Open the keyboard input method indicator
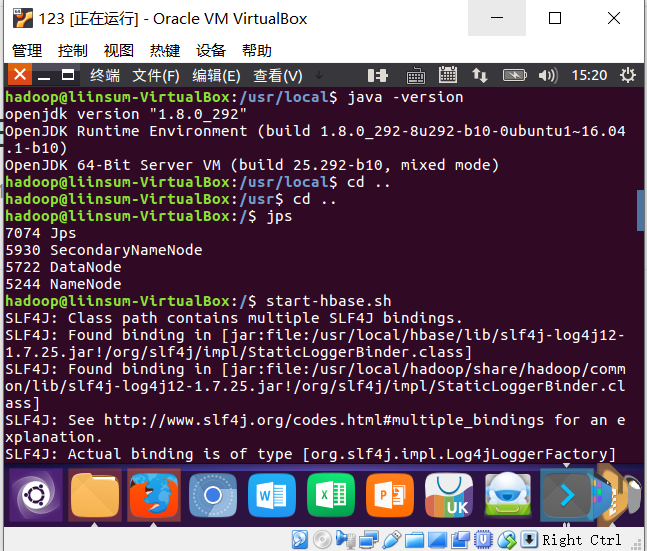The image size is (647, 551). click(416, 76)
